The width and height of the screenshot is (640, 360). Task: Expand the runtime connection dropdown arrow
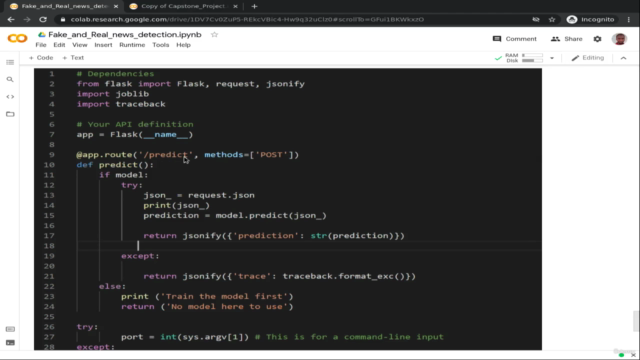[552, 58]
